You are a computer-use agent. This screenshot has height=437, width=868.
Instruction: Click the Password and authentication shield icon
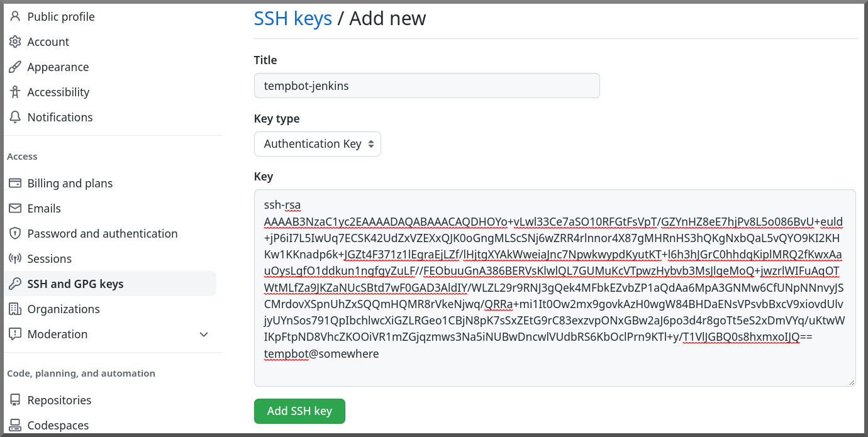15,233
